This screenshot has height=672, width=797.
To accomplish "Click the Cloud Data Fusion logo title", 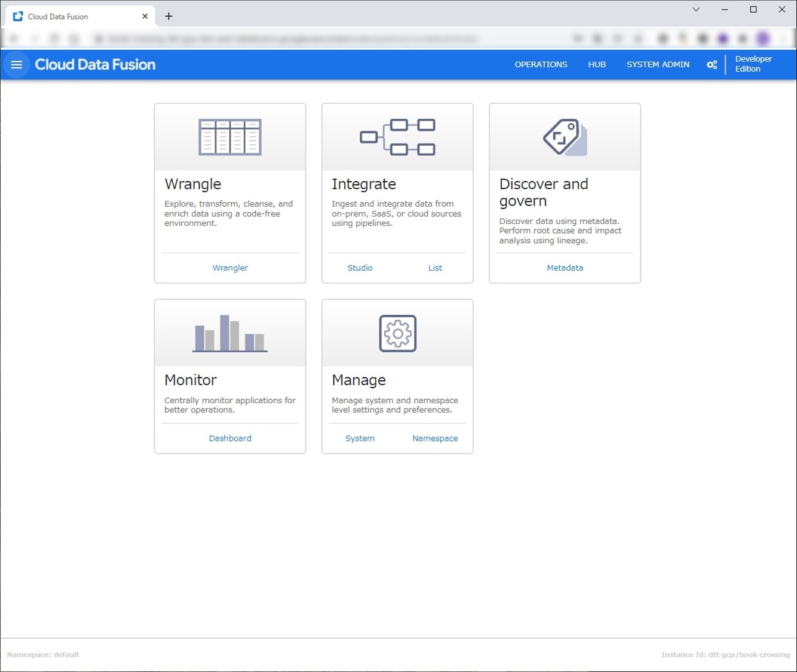I will click(95, 65).
